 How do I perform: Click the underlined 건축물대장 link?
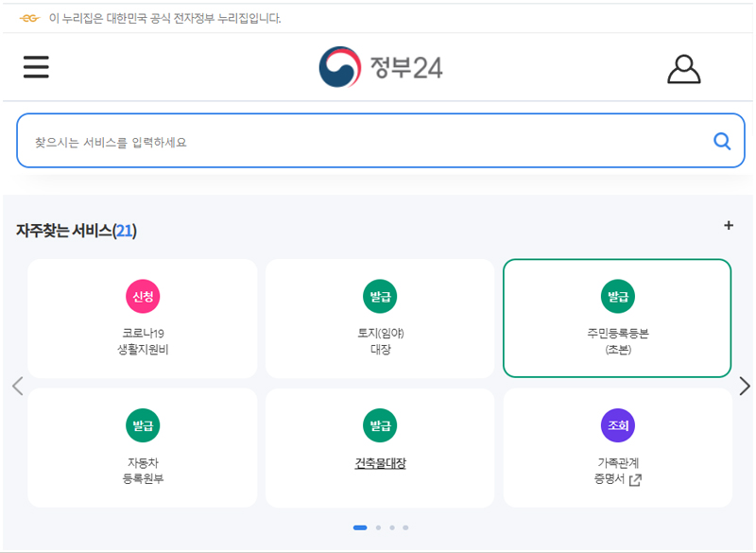(381, 461)
